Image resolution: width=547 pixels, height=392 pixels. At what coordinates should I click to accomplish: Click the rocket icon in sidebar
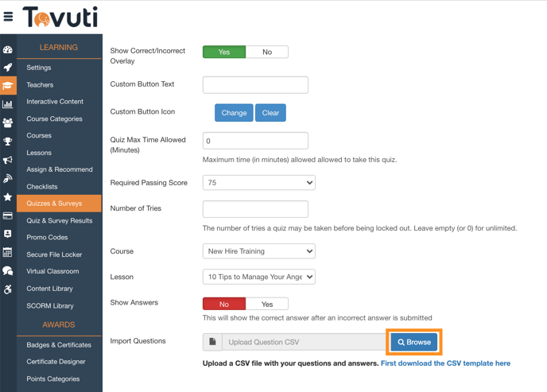pyautogui.click(x=8, y=68)
